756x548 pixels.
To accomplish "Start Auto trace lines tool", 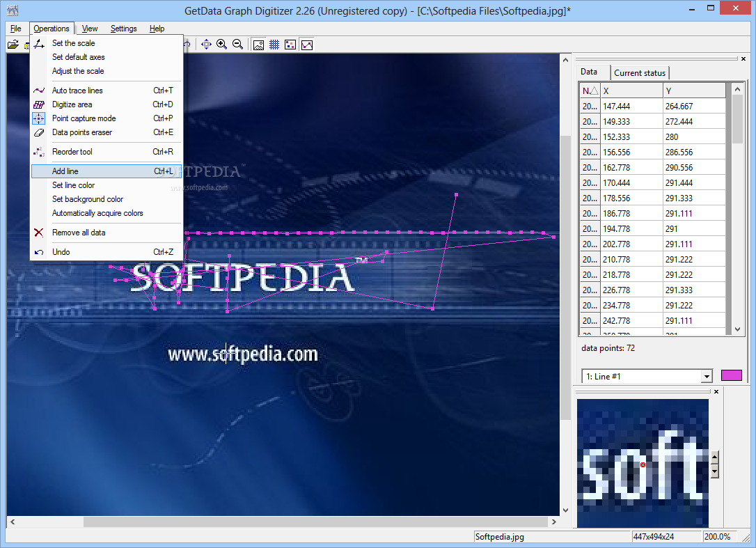I will coord(107,91).
